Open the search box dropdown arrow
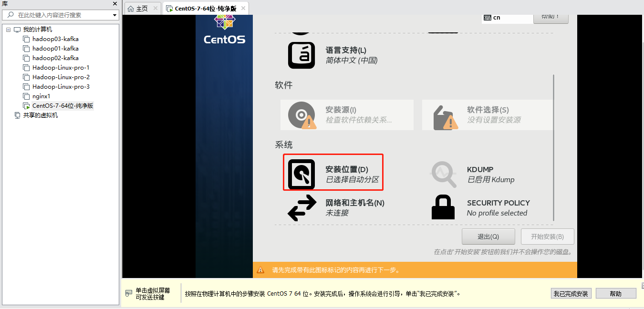Viewport: 644px width, 309px height. pyautogui.click(x=115, y=15)
